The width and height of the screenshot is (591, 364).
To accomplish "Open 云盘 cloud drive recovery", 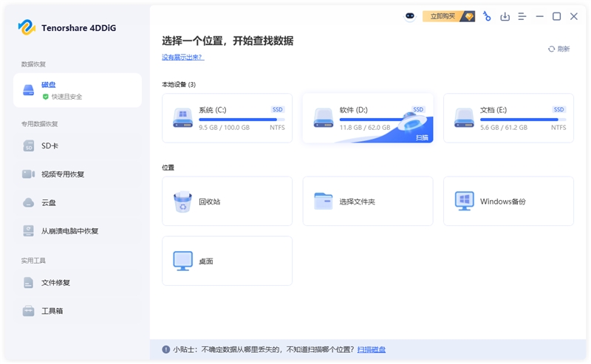I will (78, 203).
